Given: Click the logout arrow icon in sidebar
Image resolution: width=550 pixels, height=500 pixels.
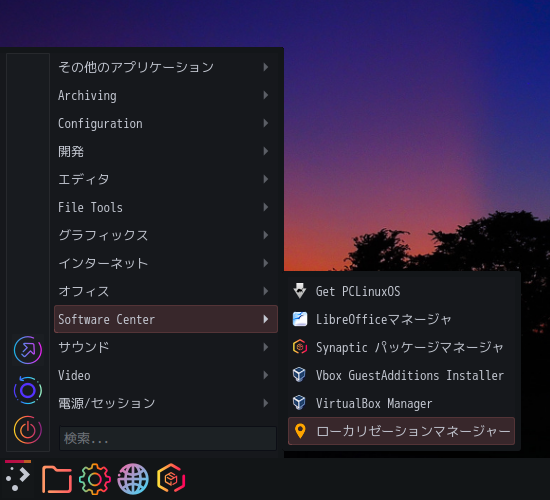Looking at the screenshot, I should click(x=28, y=350).
